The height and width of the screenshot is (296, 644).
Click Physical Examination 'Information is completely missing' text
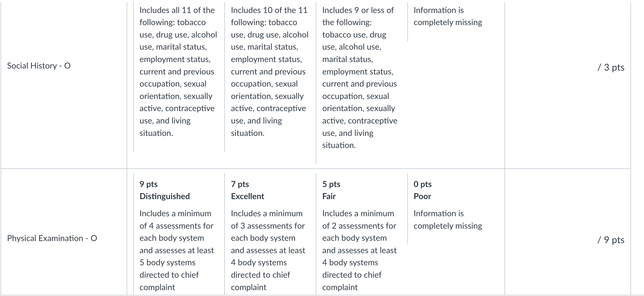click(x=448, y=219)
